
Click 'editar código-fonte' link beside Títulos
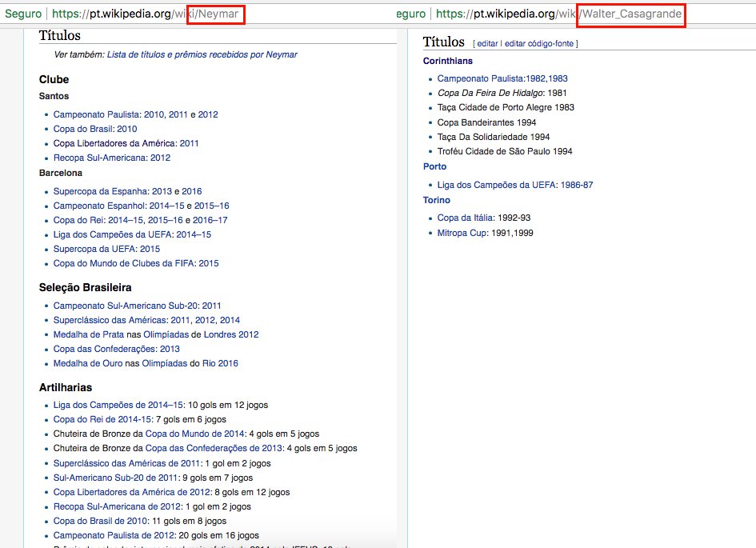click(x=539, y=43)
